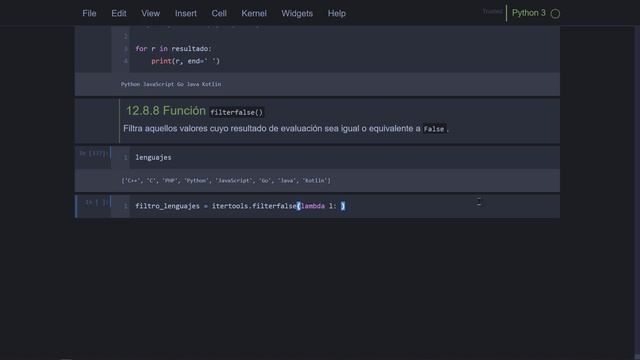The image size is (640, 360).
Task: Click the 'Python JavaScript Go Java Kotlin' output
Action: tap(171, 84)
